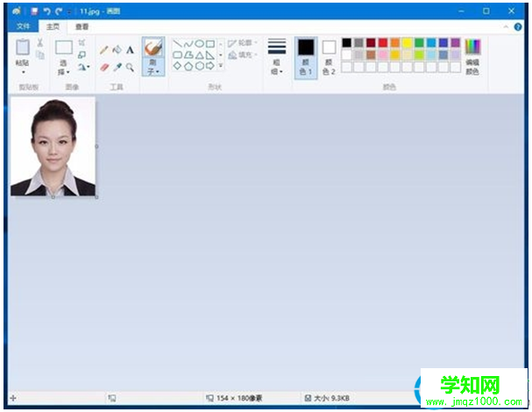
Task: Choose the Polygon shape
Action: click(188, 55)
